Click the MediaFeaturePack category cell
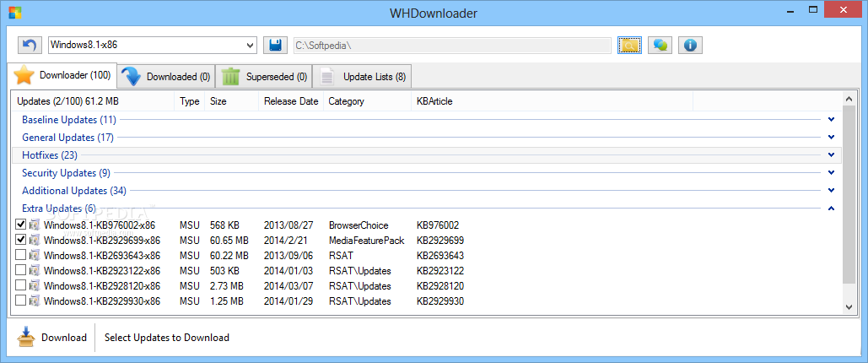This screenshot has height=363, width=868. (x=366, y=241)
